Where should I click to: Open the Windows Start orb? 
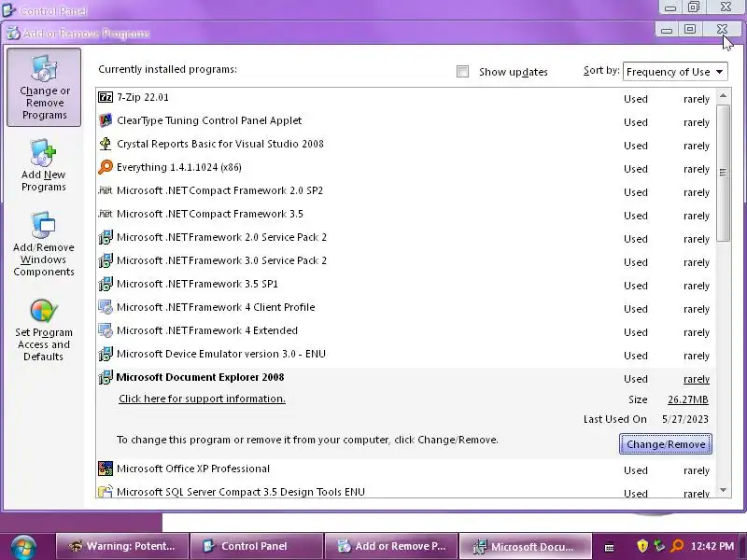(23, 547)
